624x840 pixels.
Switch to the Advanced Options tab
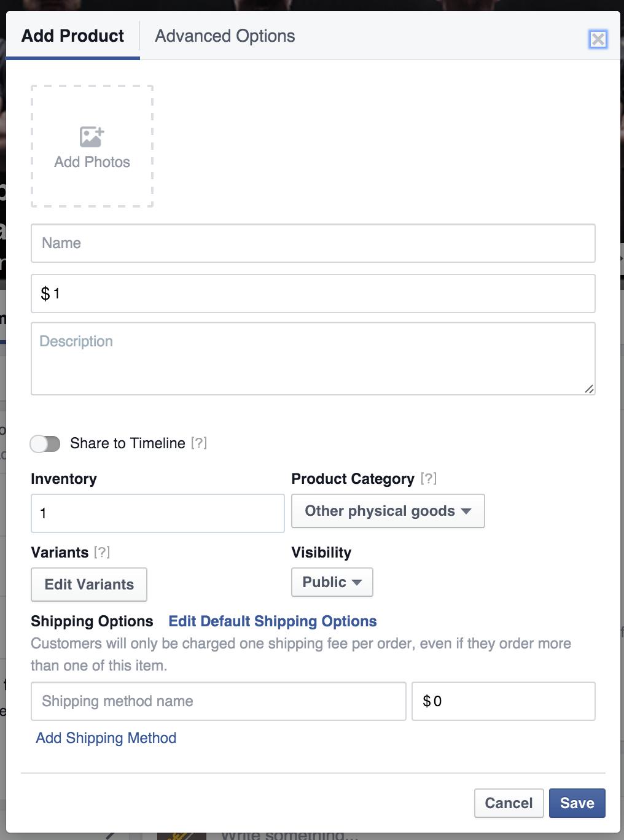(225, 36)
